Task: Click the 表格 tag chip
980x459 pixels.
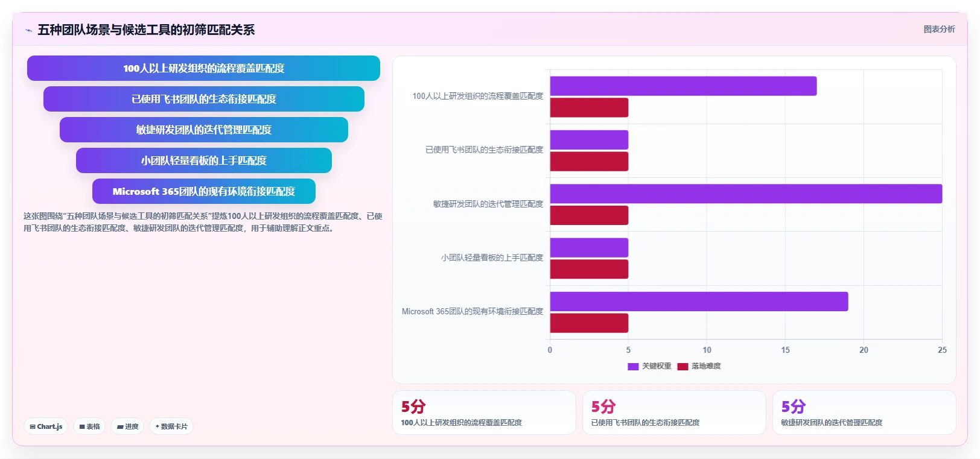Action: click(89, 426)
